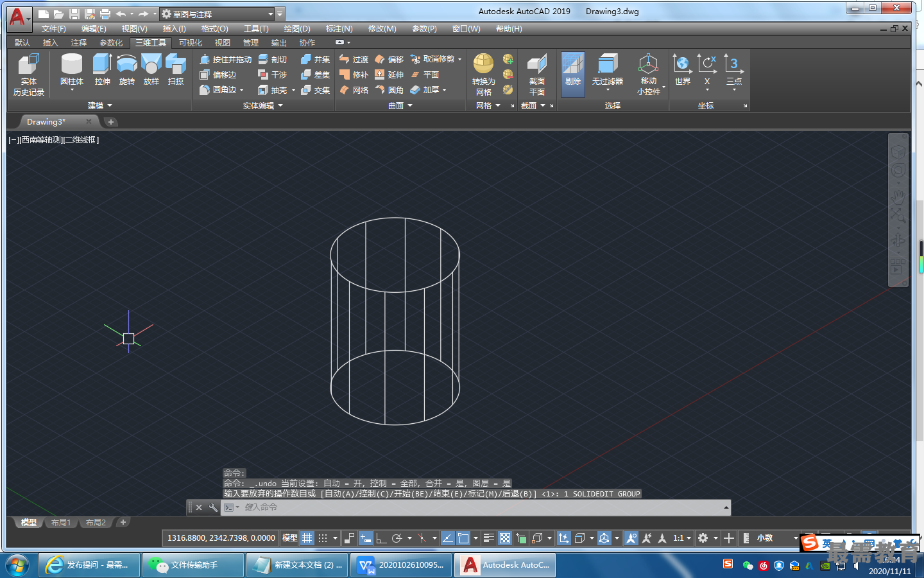Add new drawing tab with plus button
This screenshot has height=578, width=924.
coord(111,122)
